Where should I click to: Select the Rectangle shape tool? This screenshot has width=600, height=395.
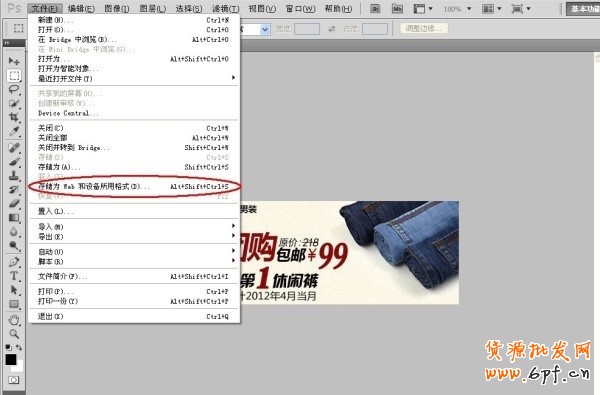pos(14,304)
